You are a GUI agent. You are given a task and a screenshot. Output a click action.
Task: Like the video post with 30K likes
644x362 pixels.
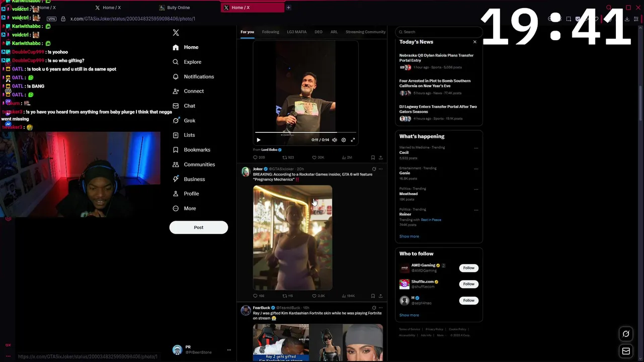click(x=318, y=157)
